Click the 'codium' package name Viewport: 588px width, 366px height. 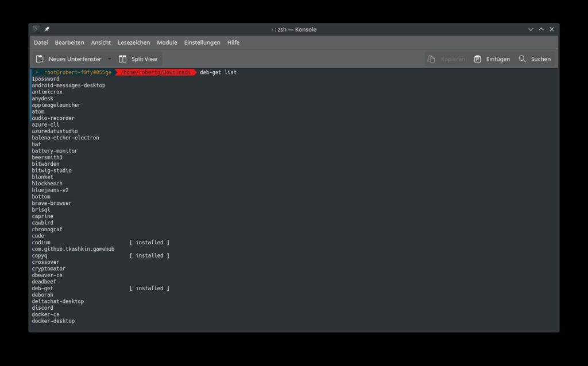(41, 243)
